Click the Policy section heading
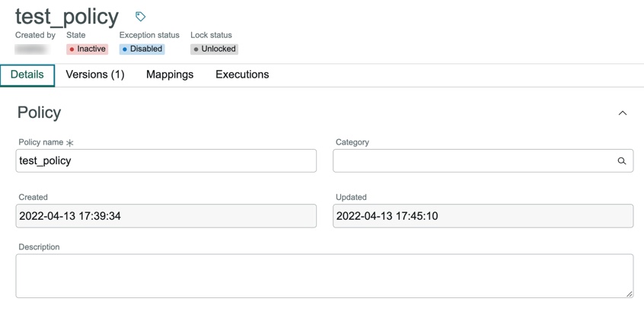 click(39, 113)
